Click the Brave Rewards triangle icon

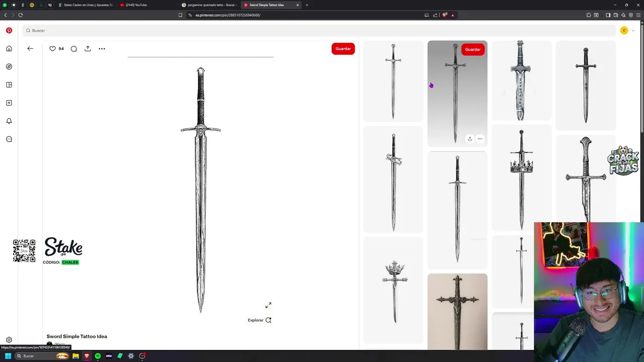click(452, 15)
